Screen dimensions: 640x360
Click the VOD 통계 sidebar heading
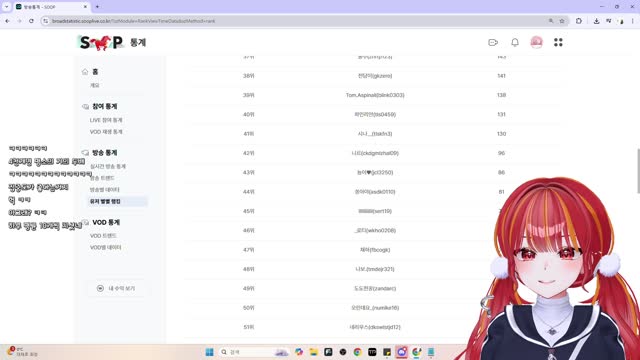106,222
